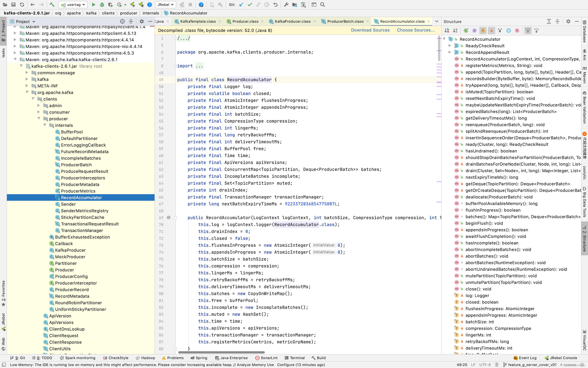Click the Open file icon in toolbar
Screen dimensions: 588x368
coord(5,5)
